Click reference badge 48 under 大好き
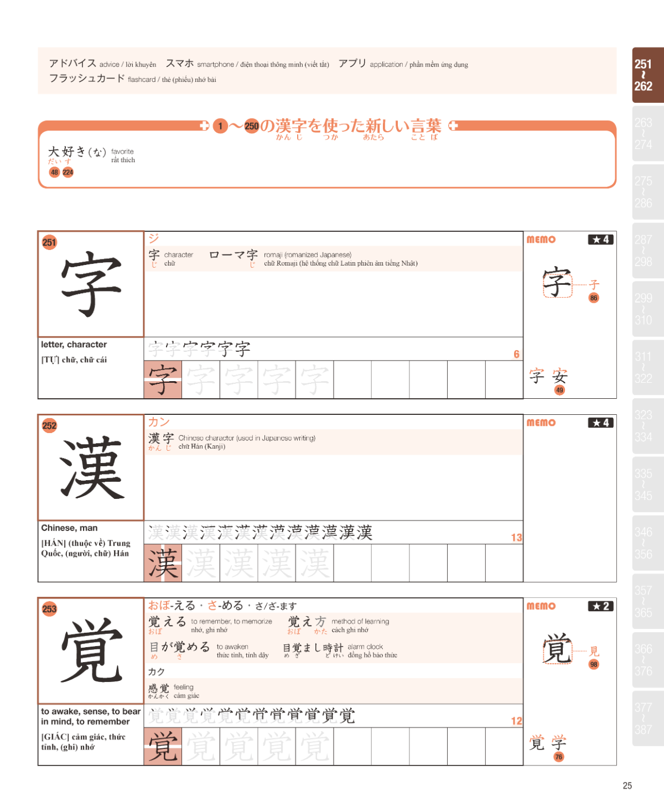The height and width of the screenshot is (812, 664). coord(54,172)
